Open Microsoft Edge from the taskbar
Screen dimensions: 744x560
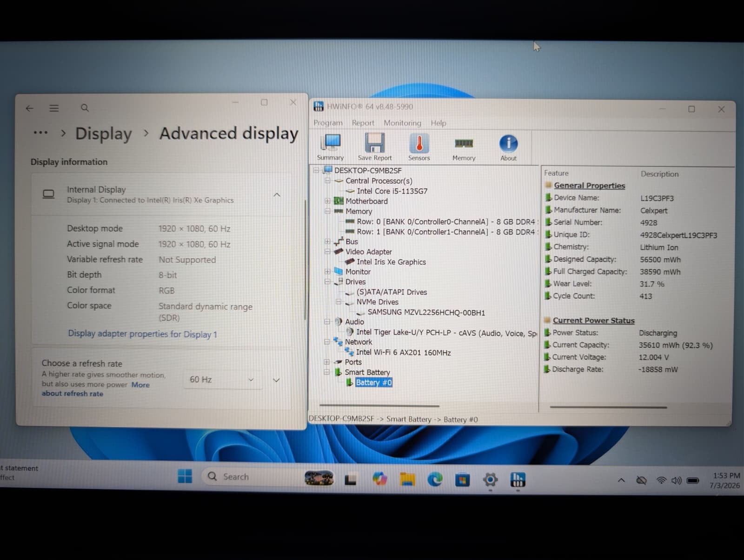[435, 479]
